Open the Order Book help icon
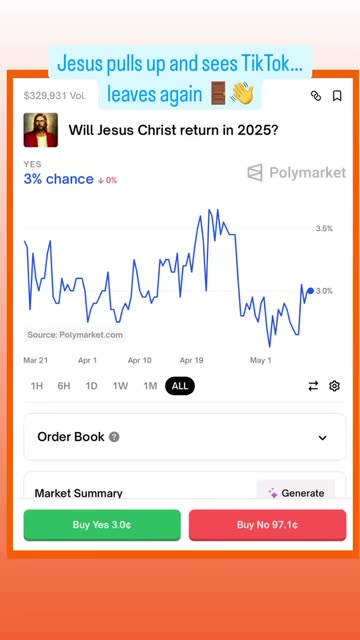The height and width of the screenshot is (640, 360). click(114, 437)
